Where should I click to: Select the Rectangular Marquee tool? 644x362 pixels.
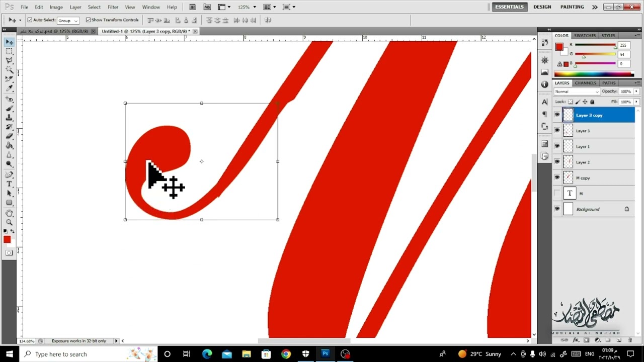(x=9, y=51)
